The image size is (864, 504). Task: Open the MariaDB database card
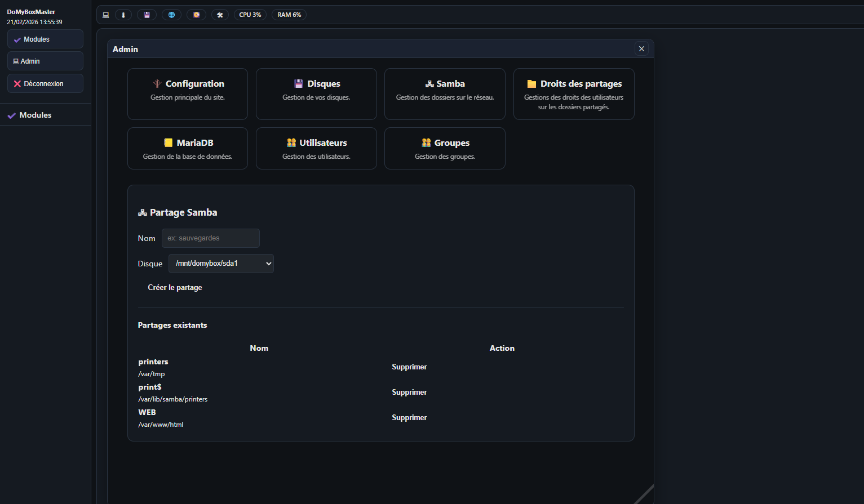coord(187,148)
